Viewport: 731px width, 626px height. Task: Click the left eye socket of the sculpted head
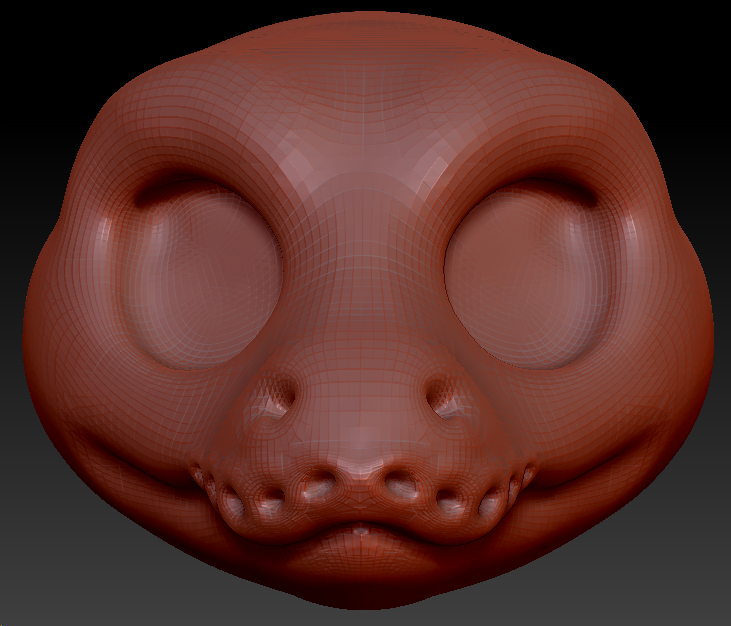pyautogui.click(x=201, y=277)
